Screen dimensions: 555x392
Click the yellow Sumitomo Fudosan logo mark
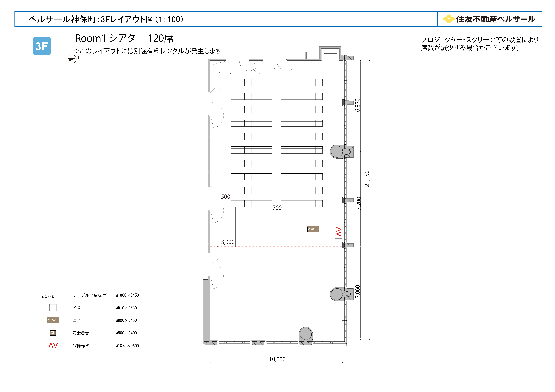pos(449,19)
